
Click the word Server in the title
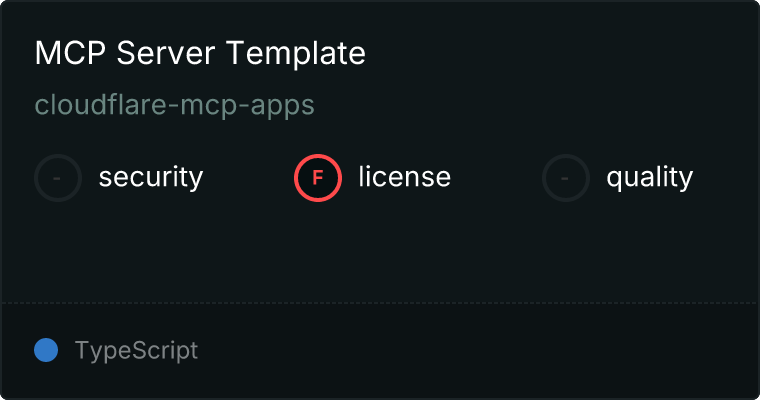tap(166, 53)
